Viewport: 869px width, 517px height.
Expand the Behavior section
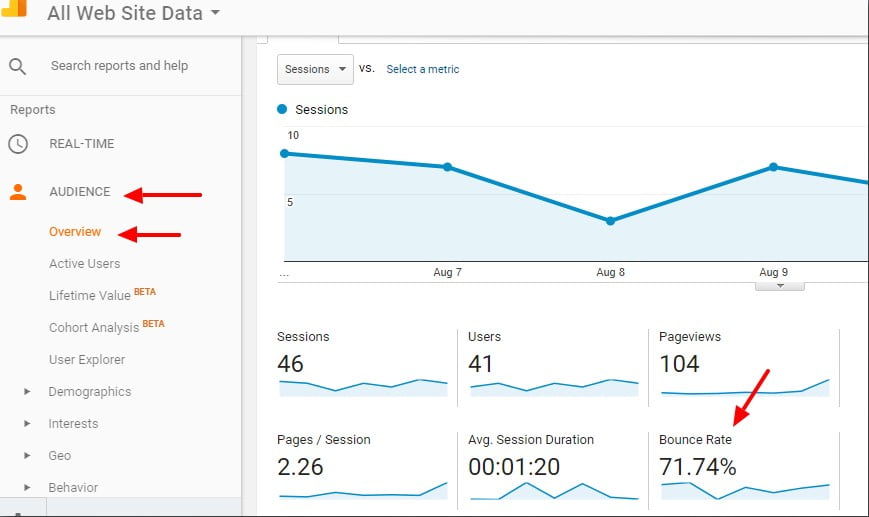pos(28,488)
